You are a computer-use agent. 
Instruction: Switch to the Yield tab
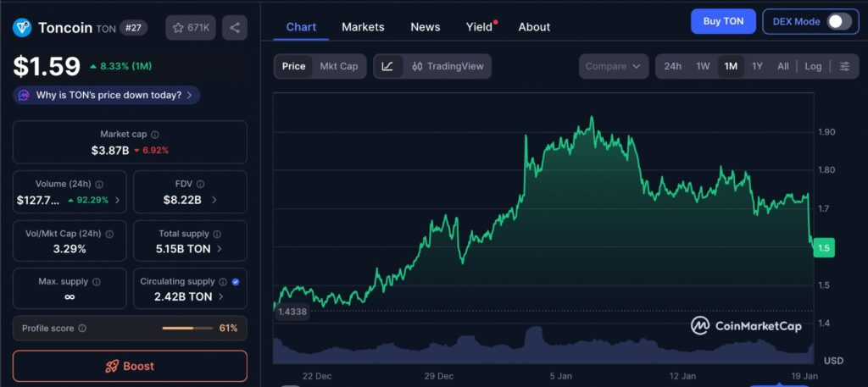[x=480, y=27]
